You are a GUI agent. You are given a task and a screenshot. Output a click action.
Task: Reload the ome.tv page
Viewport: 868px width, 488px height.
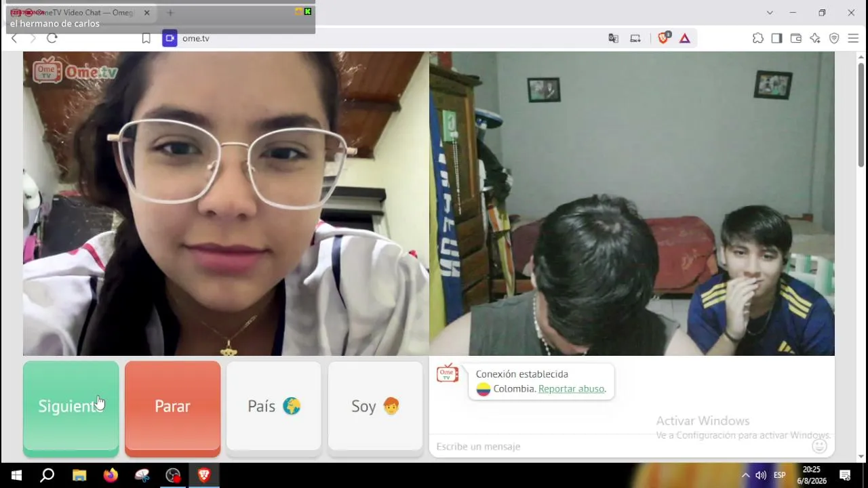point(52,39)
